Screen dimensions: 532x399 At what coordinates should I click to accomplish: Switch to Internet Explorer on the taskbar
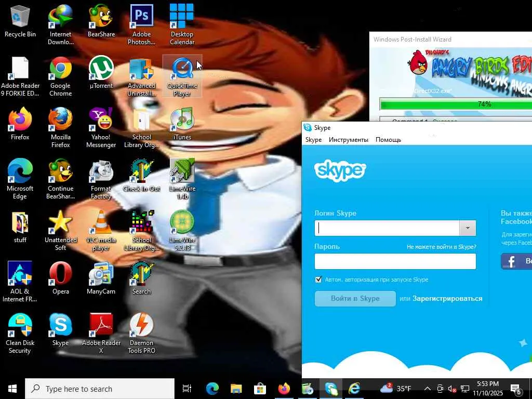[354, 389]
